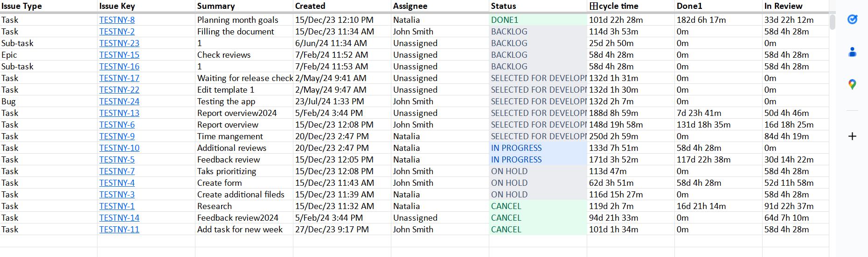868x257 pixels.
Task: Follow the TESTNY-17 issue key link
Action: tap(119, 78)
